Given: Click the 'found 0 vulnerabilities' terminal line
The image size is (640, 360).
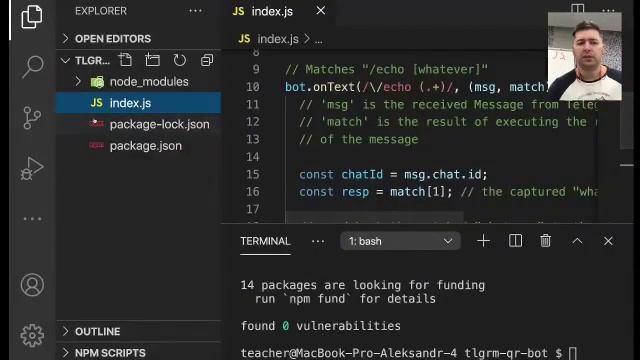Looking at the screenshot, I should 320,326.
